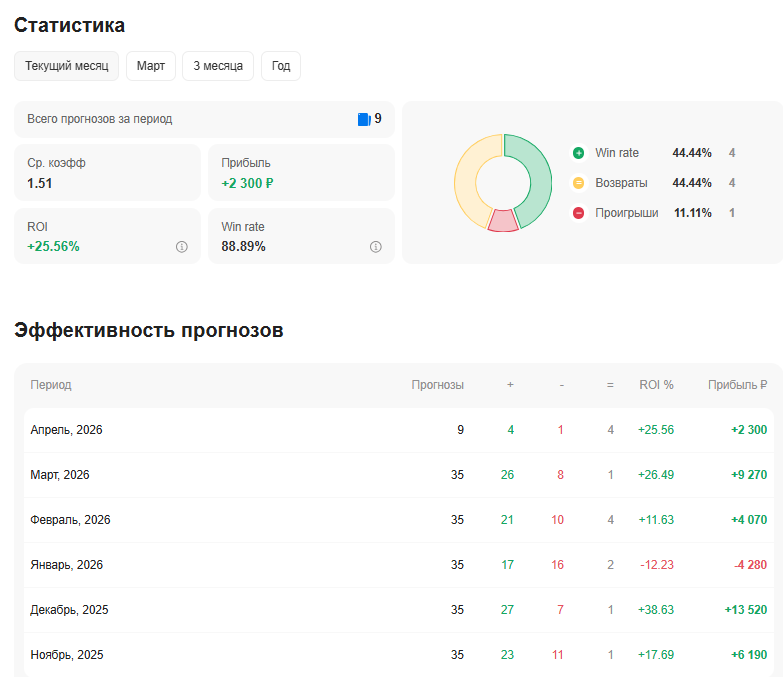Viewport: 783px width, 677px height.
Task: Click the Прогнозы column header
Action: tap(437, 385)
